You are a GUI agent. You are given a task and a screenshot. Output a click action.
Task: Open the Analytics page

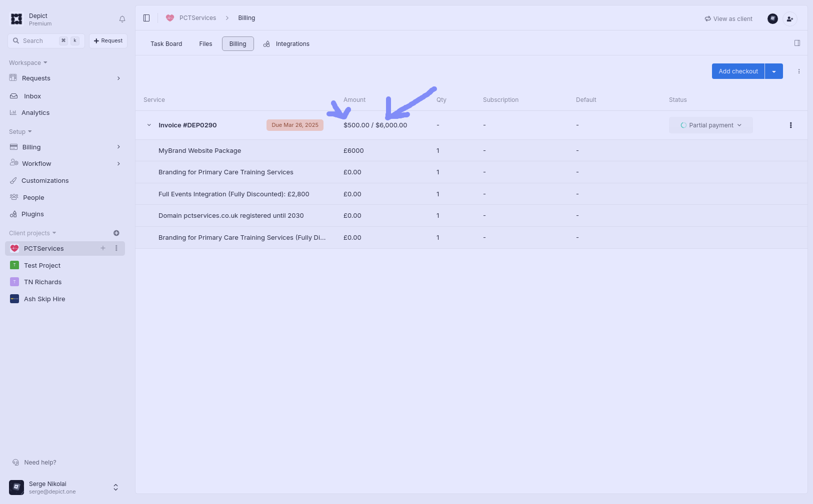click(35, 113)
